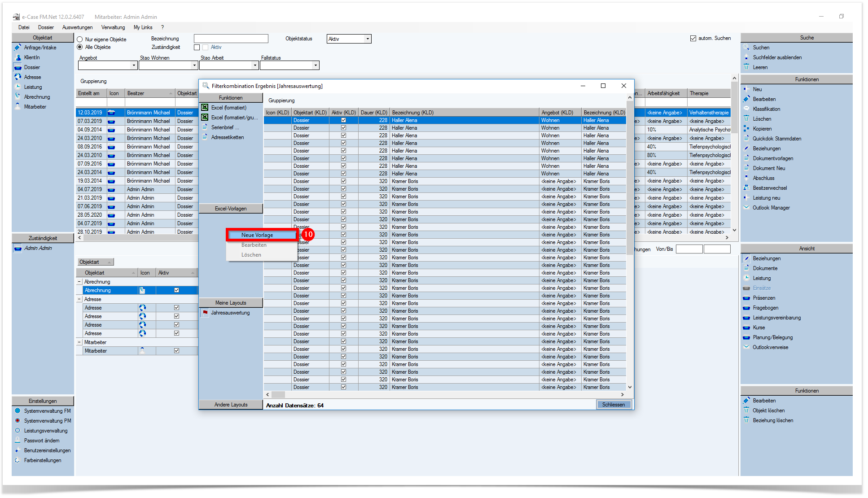
Task: Click Excel-Vorlagen section header
Action: coord(231,209)
